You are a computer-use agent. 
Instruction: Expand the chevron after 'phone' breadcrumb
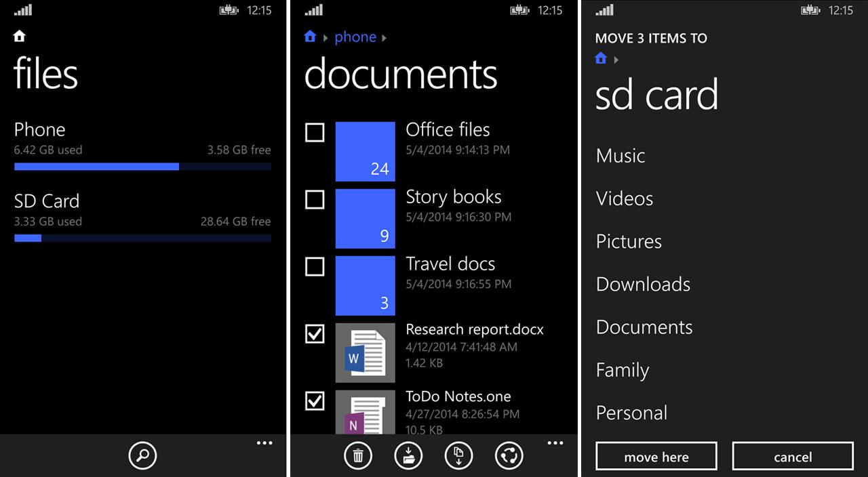[x=382, y=37]
